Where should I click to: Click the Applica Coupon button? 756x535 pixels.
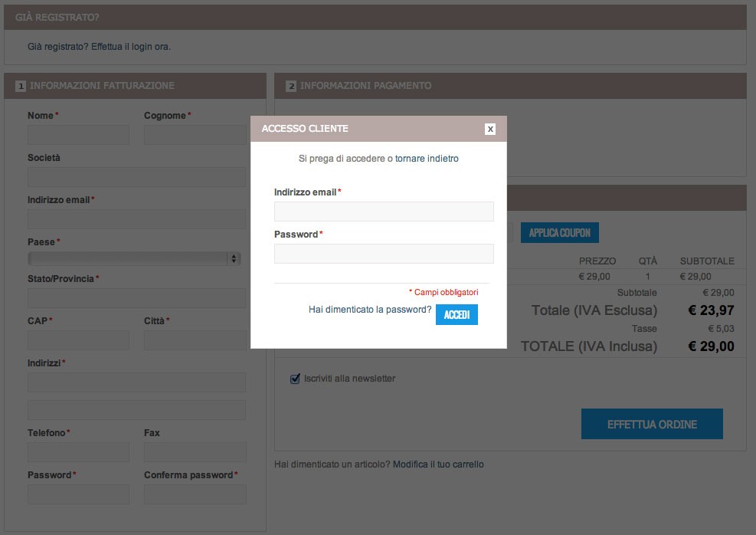(x=559, y=232)
